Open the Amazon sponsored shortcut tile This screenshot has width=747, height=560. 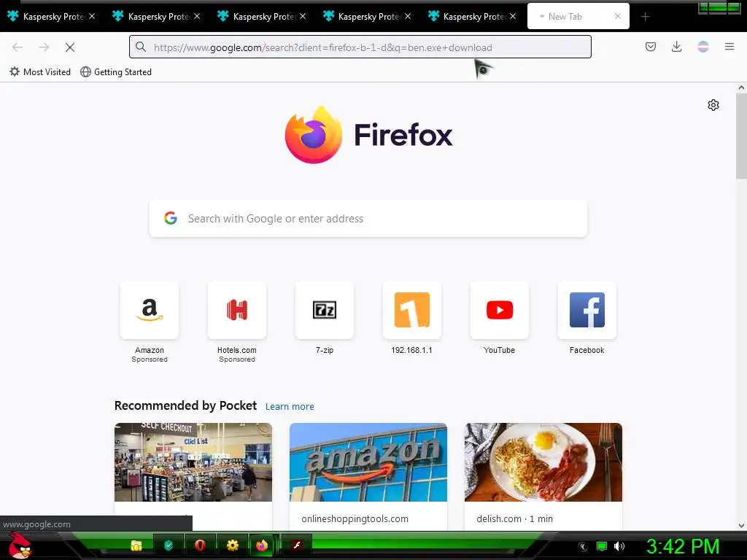click(149, 311)
